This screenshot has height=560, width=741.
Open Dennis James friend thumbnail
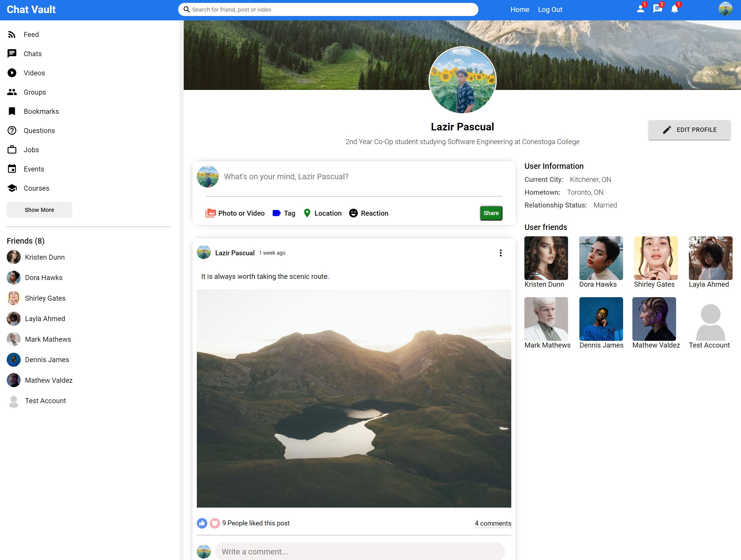coord(601,318)
